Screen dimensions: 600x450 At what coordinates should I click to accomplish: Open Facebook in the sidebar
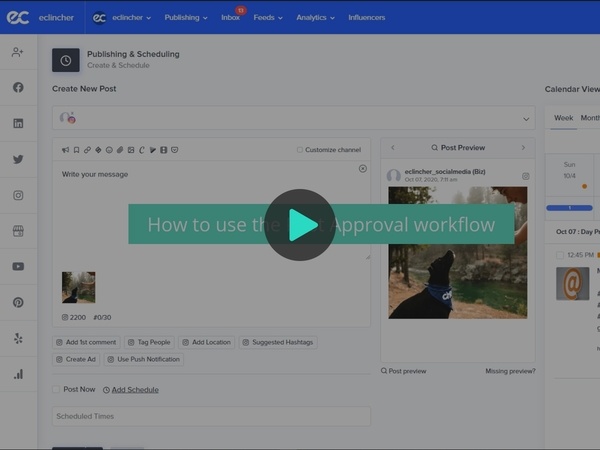tap(18, 87)
